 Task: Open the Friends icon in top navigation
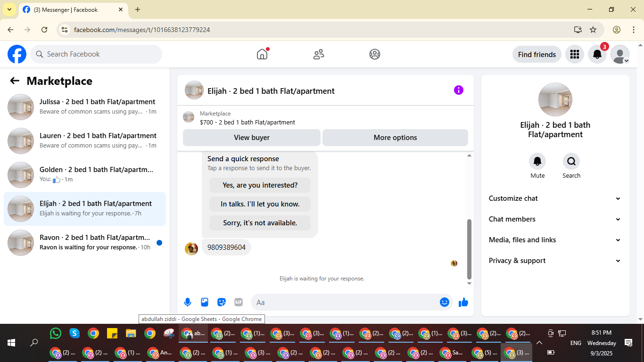pyautogui.click(x=319, y=54)
